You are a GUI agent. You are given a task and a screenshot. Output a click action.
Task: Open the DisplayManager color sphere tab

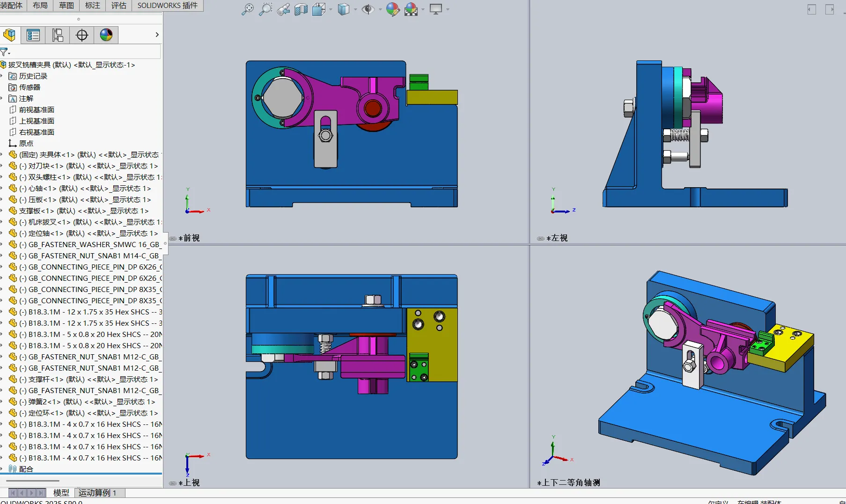pos(106,35)
